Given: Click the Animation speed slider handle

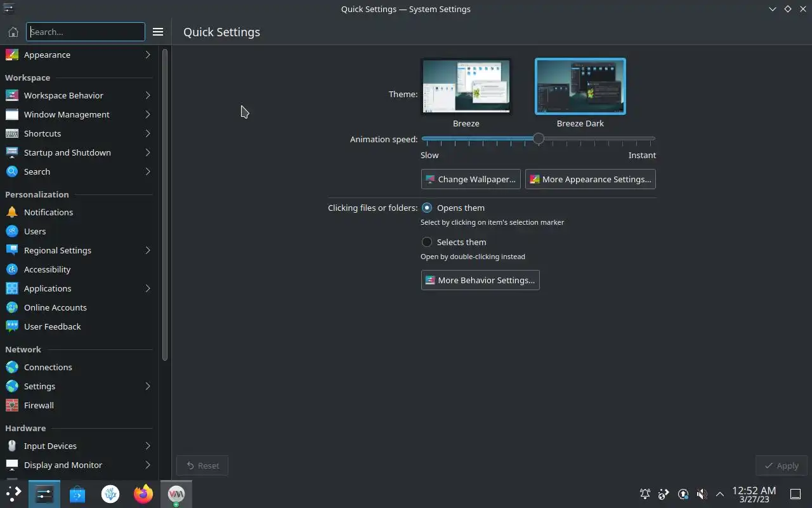Looking at the screenshot, I should [539, 138].
